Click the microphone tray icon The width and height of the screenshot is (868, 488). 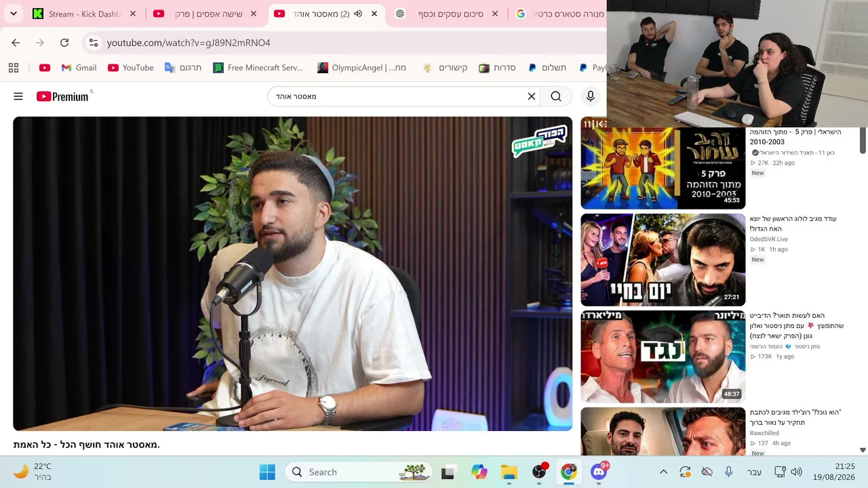[728, 472]
